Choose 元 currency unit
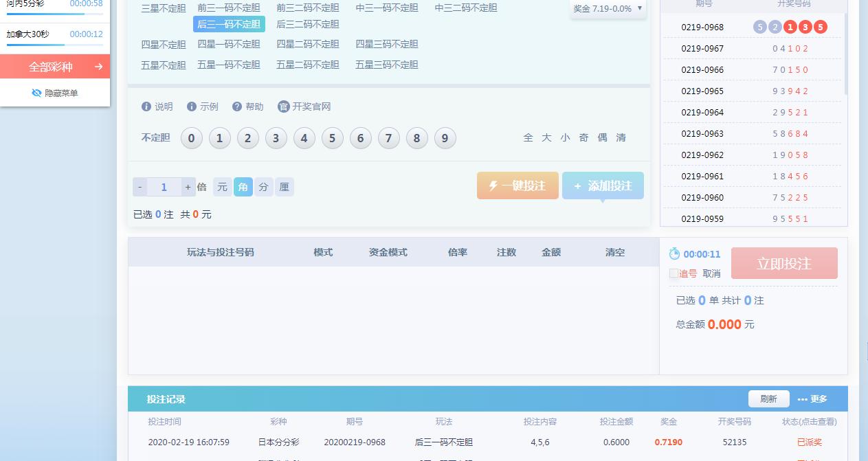868x461 pixels. [222, 187]
